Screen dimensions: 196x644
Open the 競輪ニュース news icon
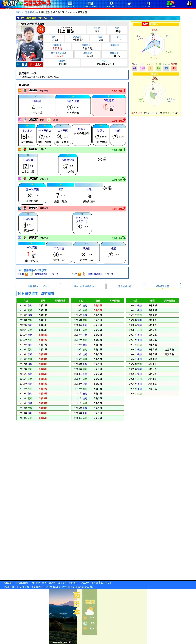[111, 4]
